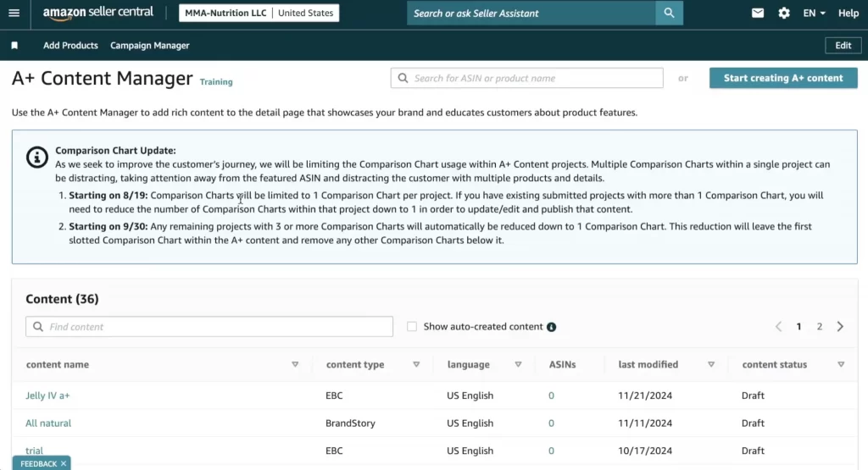This screenshot has height=470, width=868.
Task: Open Campaign Manager in the favorites bar
Action: (149, 46)
